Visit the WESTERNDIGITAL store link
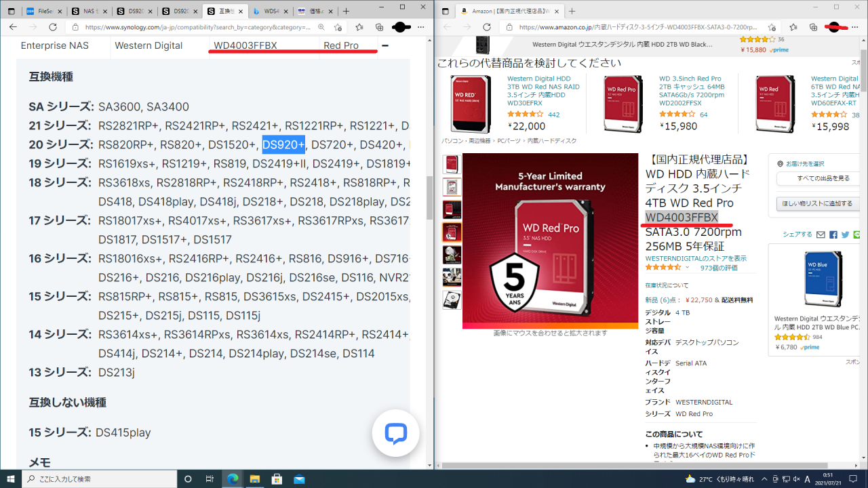 pos(696,258)
